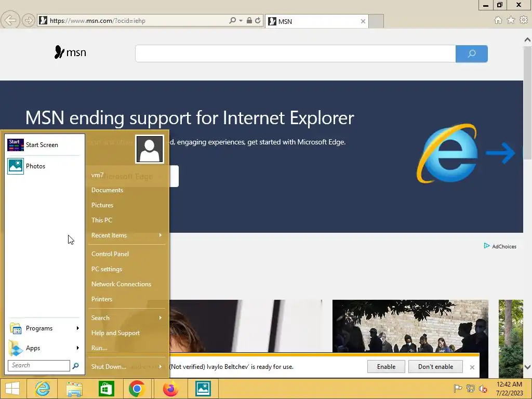The width and height of the screenshot is (532, 399).
Task: Open the Programs folder icon
Action: [16, 328]
